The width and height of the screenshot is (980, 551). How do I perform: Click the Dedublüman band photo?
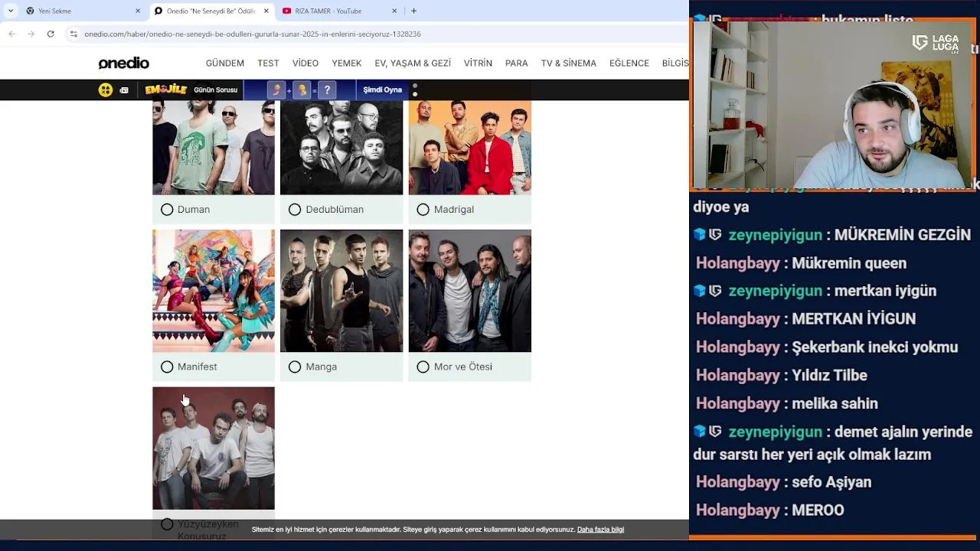tap(341, 148)
